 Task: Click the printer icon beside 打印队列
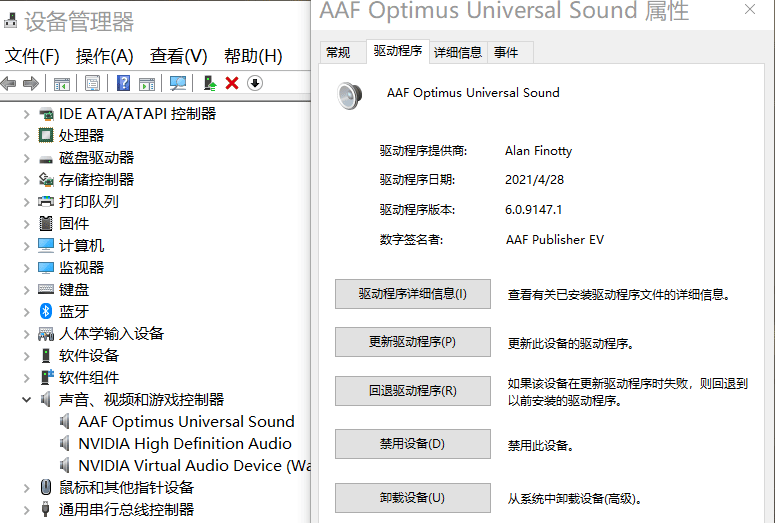(x=46, y=201)
